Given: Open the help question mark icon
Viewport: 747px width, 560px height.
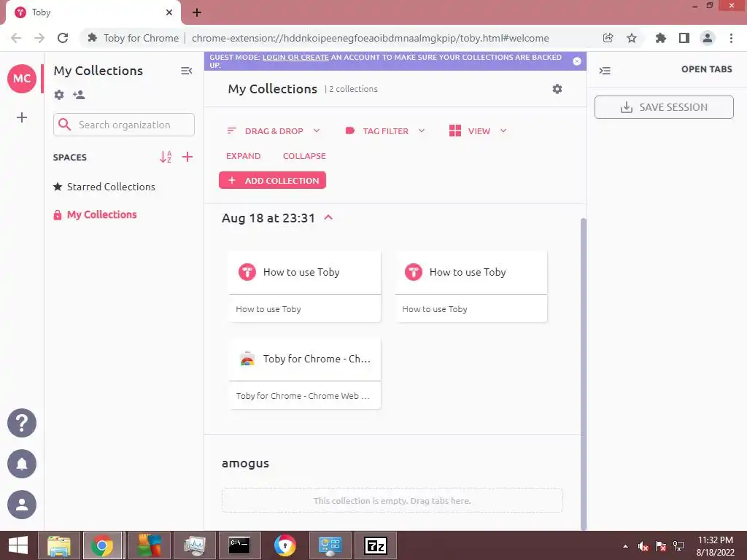Looking at the screenshot, I should 22,423.
